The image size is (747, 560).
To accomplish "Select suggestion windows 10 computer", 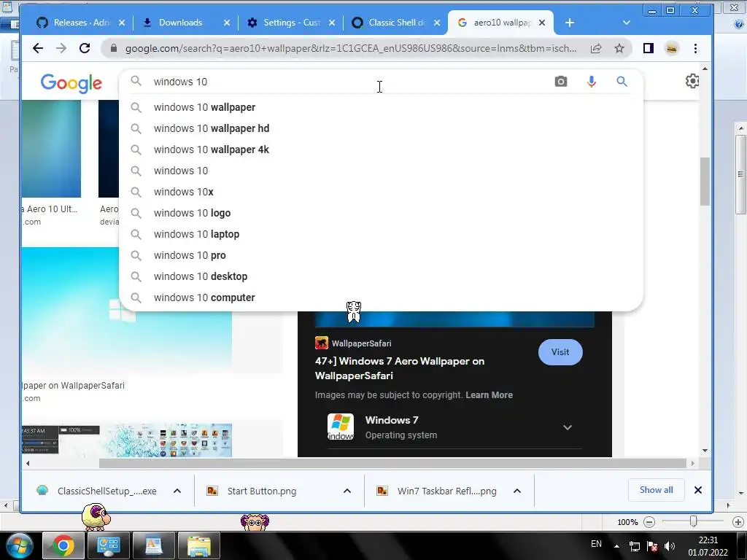I will point(381,297).
